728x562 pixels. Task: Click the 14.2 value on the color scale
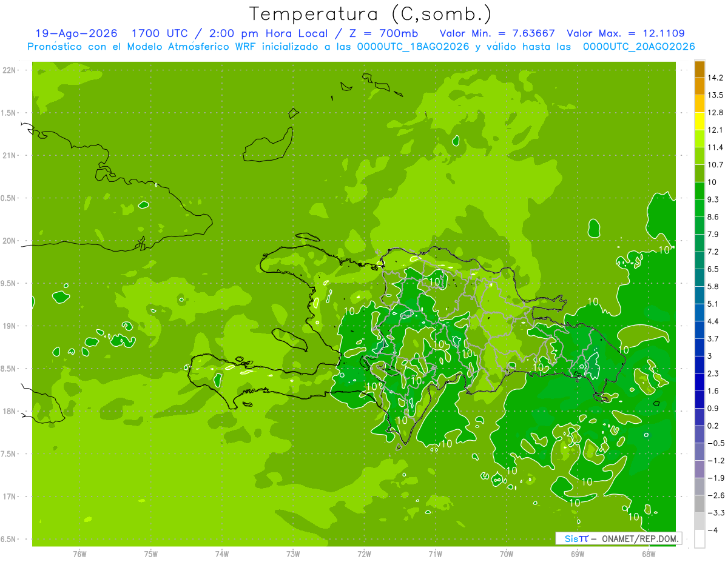point(716,78)
